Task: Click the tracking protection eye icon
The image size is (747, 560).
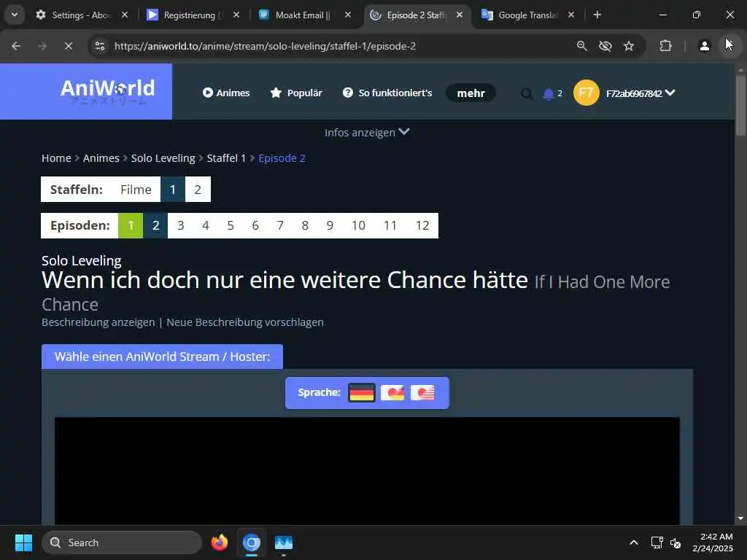Action: (x=605, y=46)
